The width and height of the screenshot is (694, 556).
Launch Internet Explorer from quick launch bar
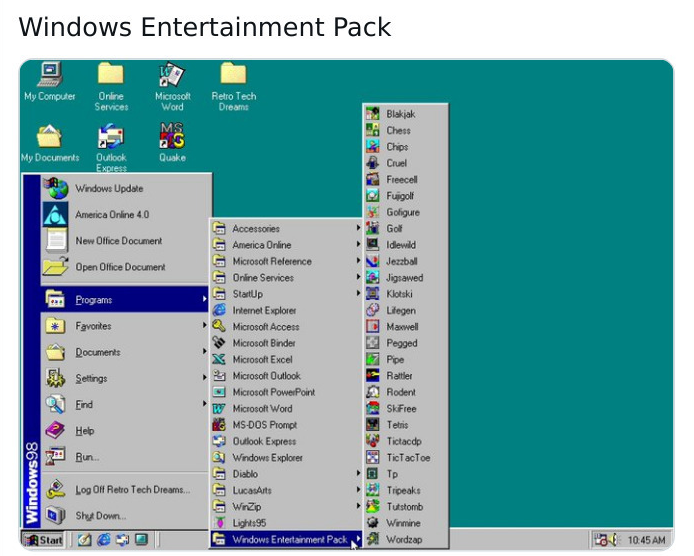point(104,540)
